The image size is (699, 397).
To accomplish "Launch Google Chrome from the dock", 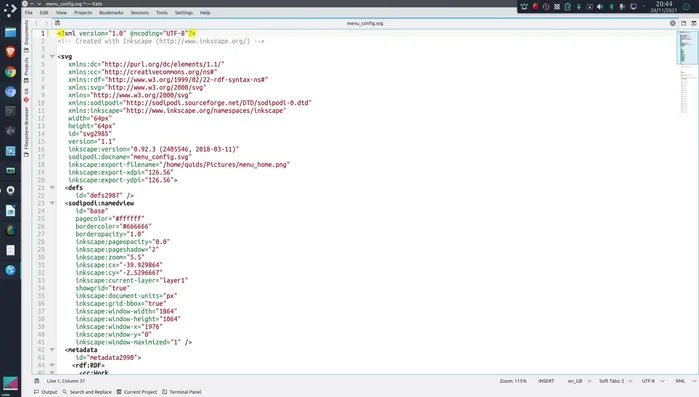I will pyautogui.click(x=10, y=72).
